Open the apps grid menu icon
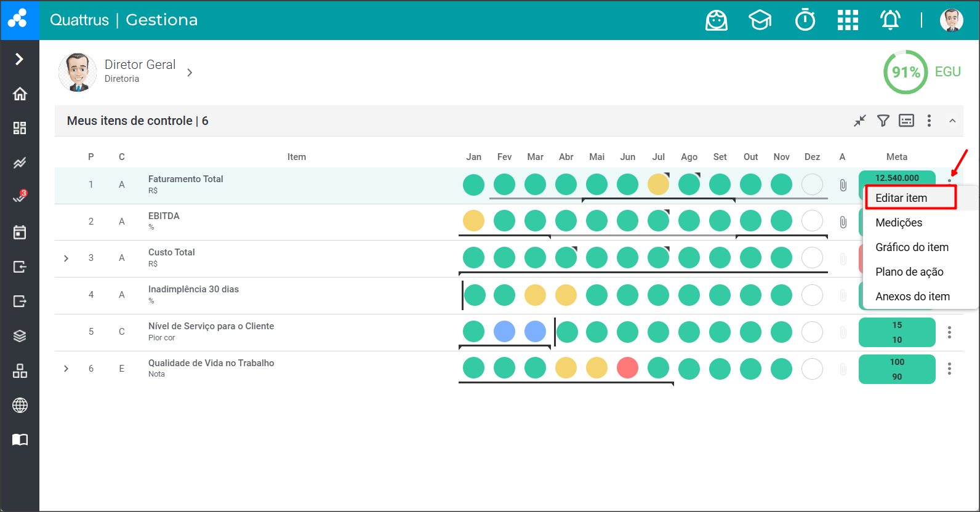The image size is (980, 512). [848, 20]
